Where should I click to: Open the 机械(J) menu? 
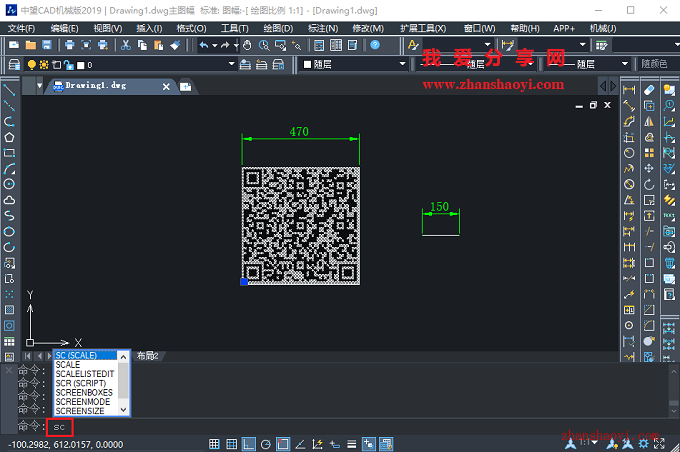[603, 29]
